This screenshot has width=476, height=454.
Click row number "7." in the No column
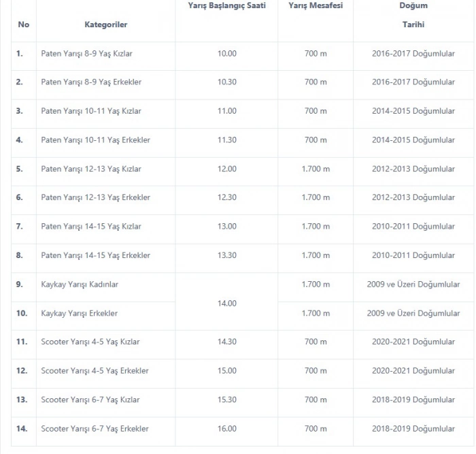[20, 227]
